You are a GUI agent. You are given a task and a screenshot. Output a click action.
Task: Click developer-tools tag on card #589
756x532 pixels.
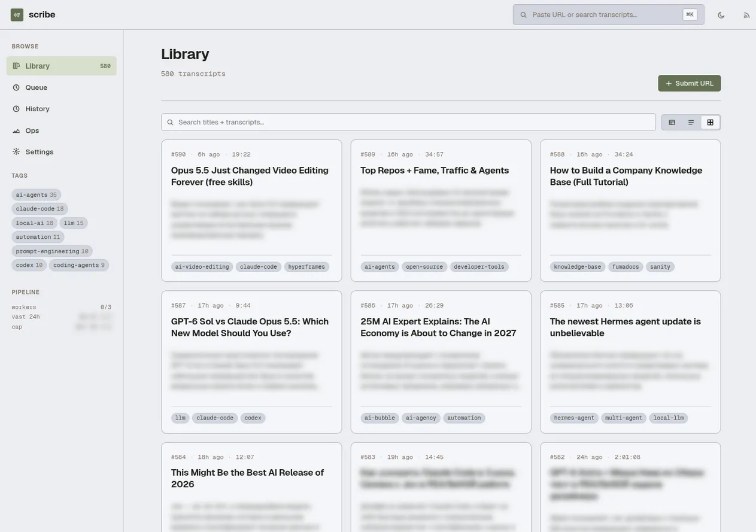pyautogui.click(x=479, y=267)
